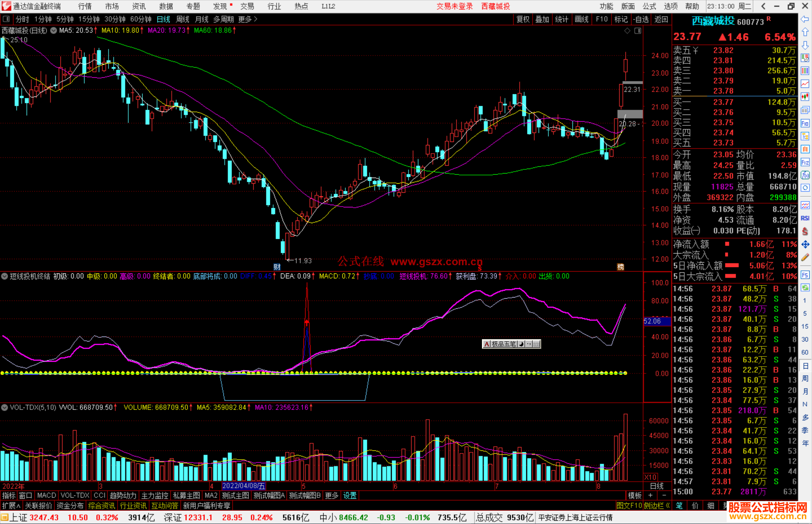Open the F10 company info sidebar icon
Image resolution: width=812 pixels, height=524 pixels.
pyautogui.click(x=805, y=123)
